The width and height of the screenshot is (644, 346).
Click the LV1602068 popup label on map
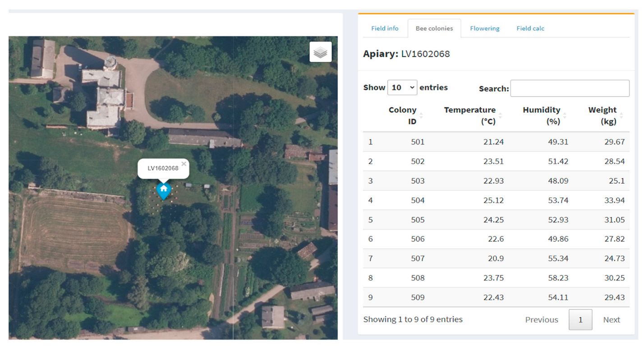pos(163,168)
